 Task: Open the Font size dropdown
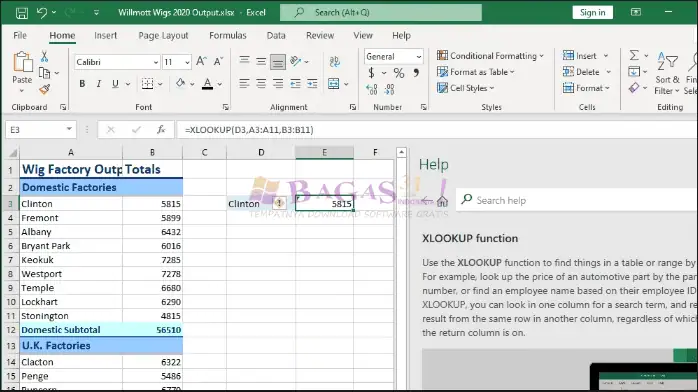pyautogui.click(x=187, y=62)
